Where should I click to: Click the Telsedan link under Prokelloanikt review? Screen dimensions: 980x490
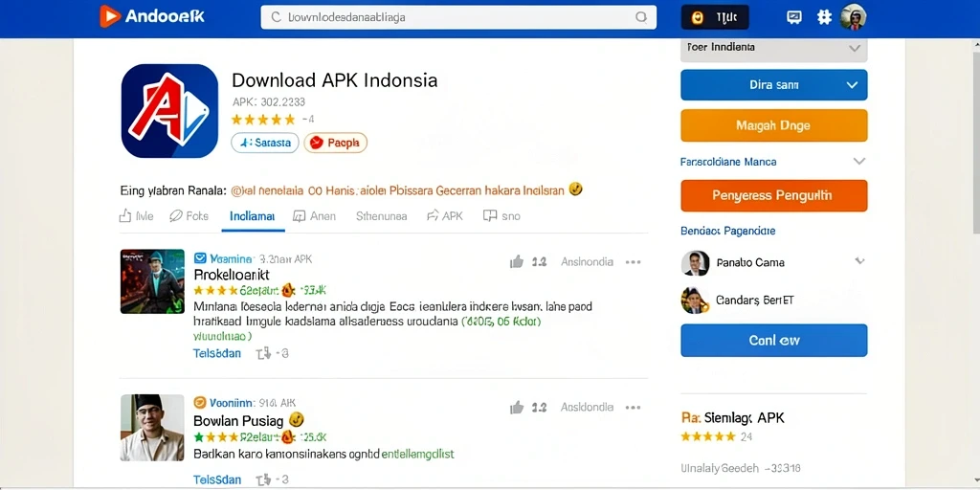click(x=217, y=353)
